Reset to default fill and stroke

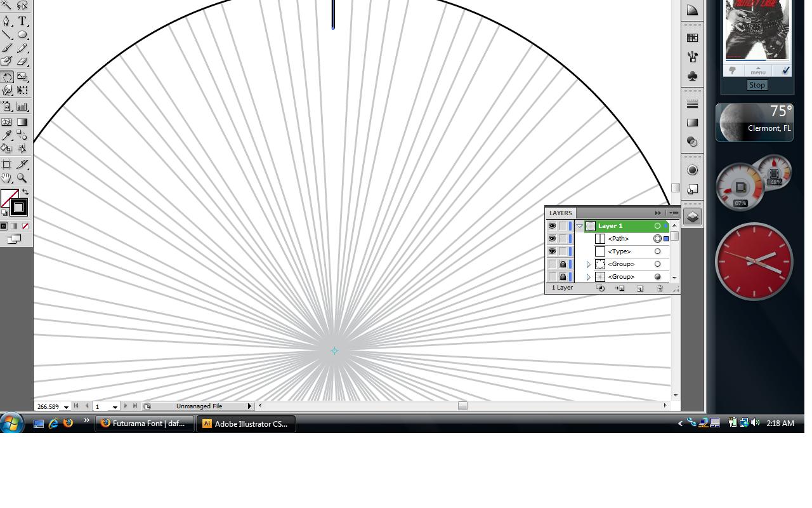coord(4,213)
